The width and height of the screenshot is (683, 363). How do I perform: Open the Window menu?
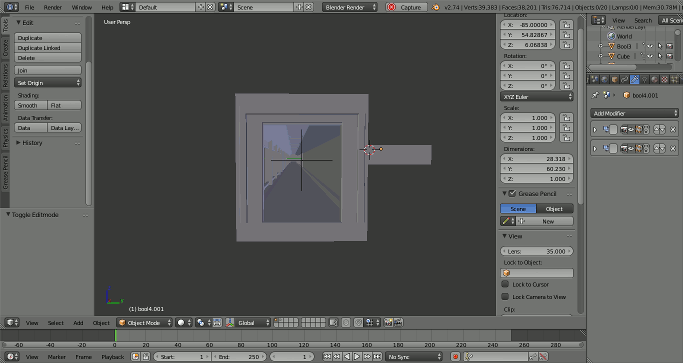coord(81,7)
